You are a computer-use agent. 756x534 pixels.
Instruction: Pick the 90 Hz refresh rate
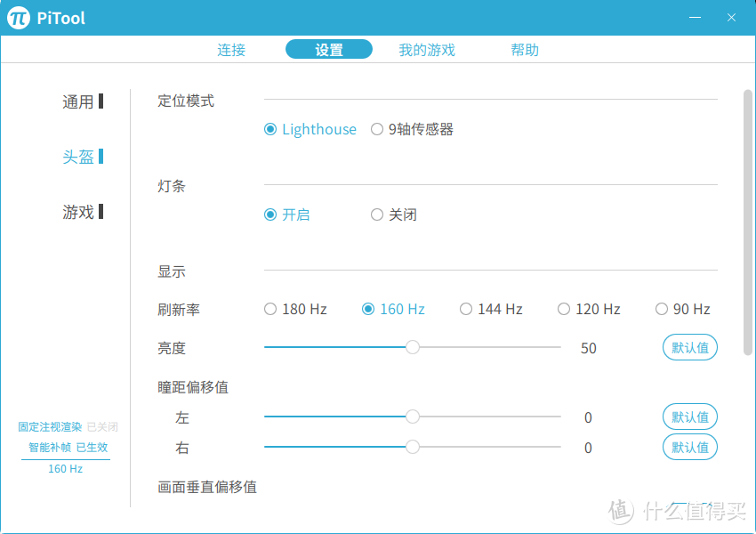coord(662,310)
